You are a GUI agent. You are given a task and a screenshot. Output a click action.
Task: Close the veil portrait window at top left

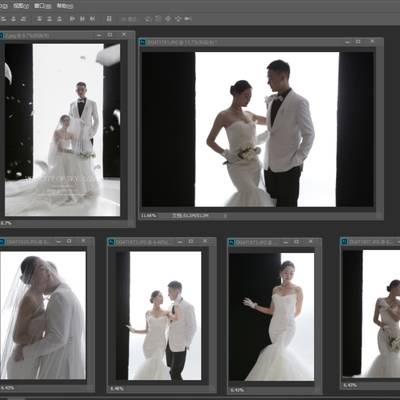point(124,34)
